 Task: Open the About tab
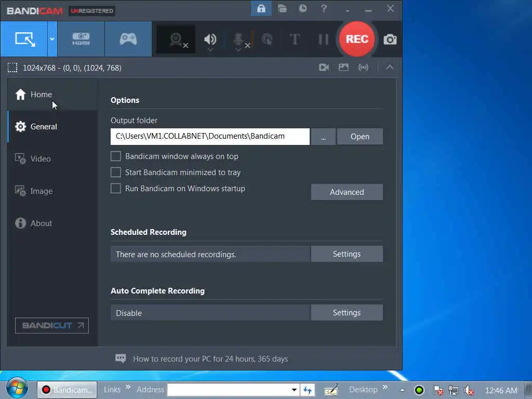(52, 223)
